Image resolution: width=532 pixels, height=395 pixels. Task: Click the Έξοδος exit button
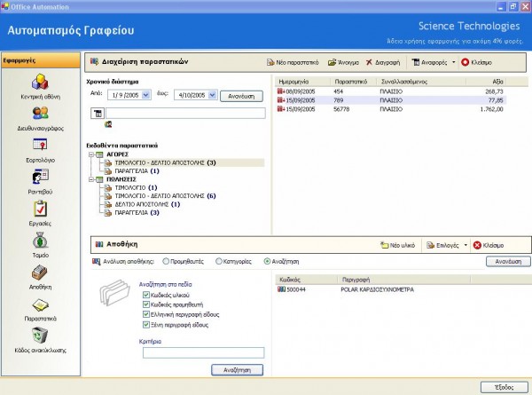point(505,387)
